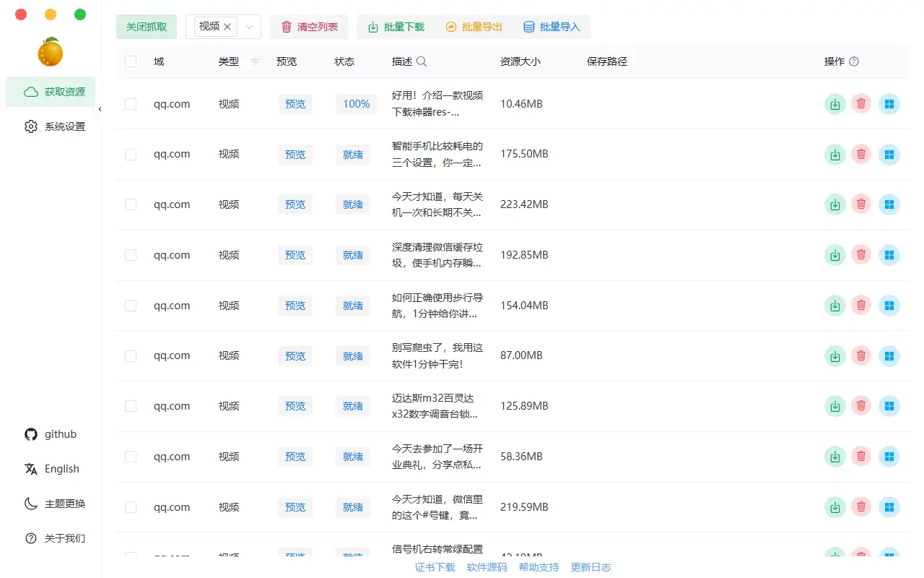The height and width of the screenshot is (578, 924).
Task: Expand the resource type dropdown arrow
Action: click(249, 27)
